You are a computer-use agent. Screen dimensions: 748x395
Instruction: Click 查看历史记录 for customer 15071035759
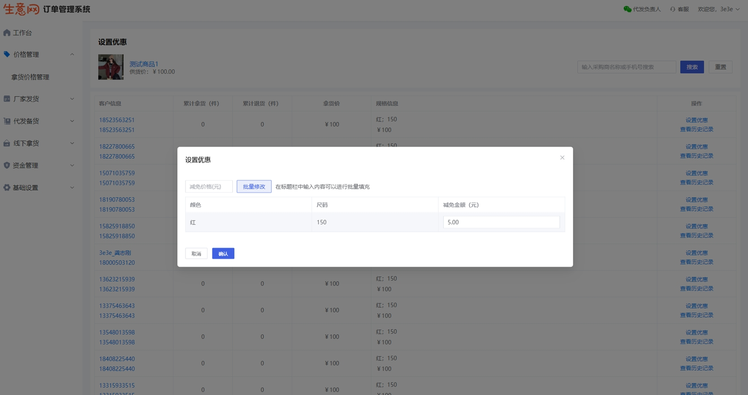(x=696, y=182)
